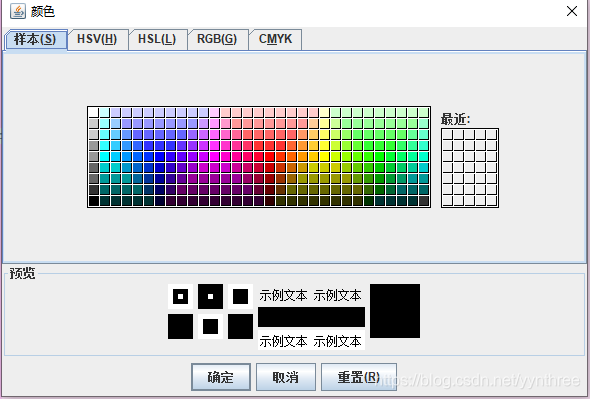This screenshot has height=399, width=590.
Task: Pick the white swatch in the palette's top-left corner
Action: (94, 112)
